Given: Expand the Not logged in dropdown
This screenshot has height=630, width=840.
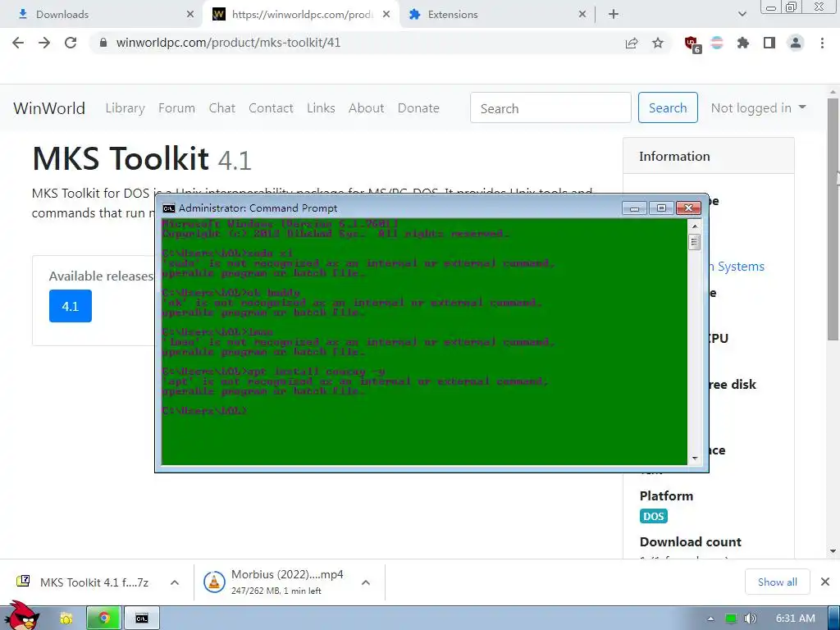Looking at the screenshot, I should 758,108.
